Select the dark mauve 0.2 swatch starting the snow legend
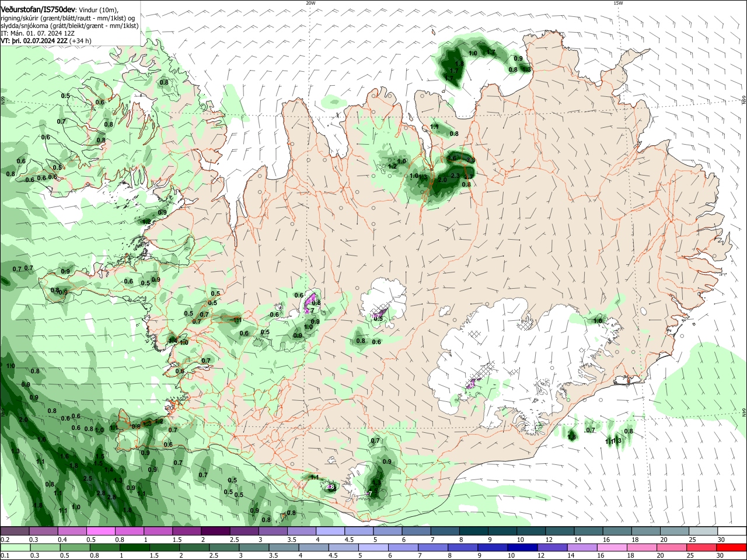The image size is (747, 560). click(x=15, y=531)
